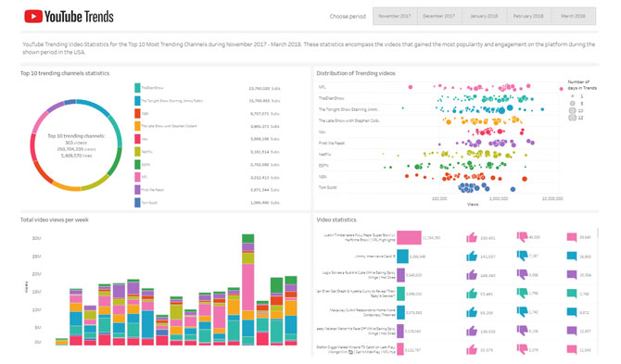Click the large blue Tonight Show bubble

click(x=510, y=107)
